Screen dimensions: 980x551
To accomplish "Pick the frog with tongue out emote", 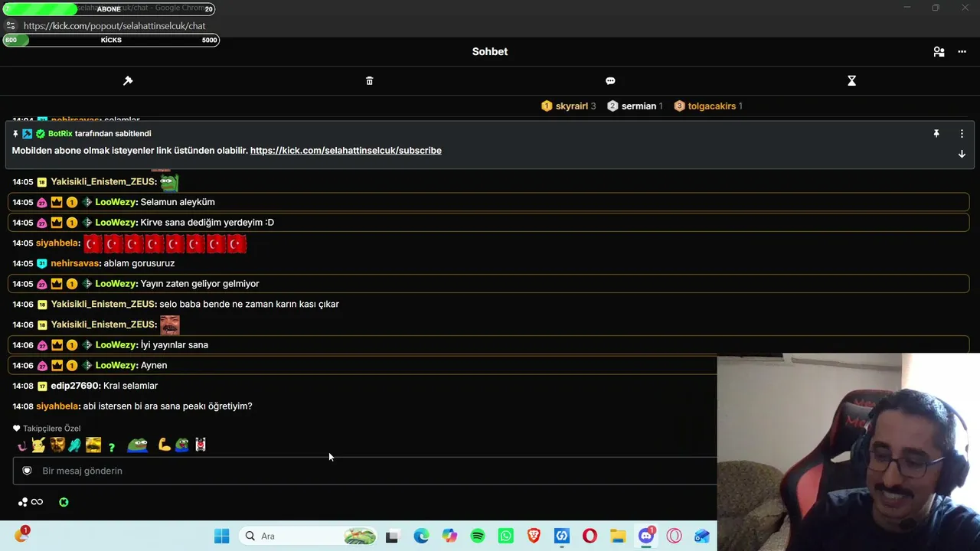I will pyautogui.click(x=182, y=445).
